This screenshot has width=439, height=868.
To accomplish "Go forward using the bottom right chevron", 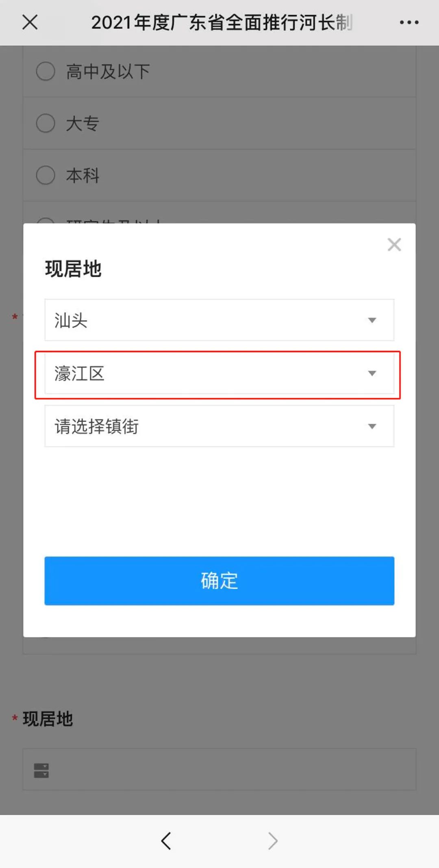I will tap(273, 841).
